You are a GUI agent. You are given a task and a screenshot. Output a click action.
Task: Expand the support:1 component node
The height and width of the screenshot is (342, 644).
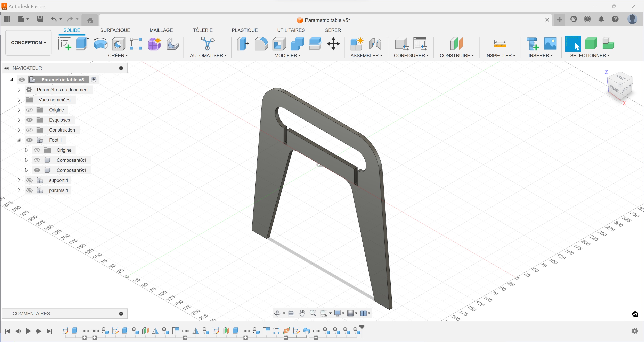click(x=19, y=180)
